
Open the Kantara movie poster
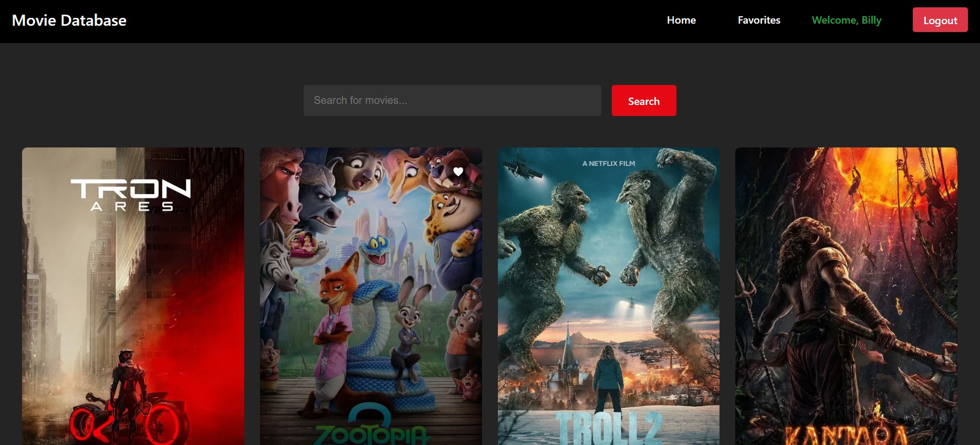pos(846,296)
